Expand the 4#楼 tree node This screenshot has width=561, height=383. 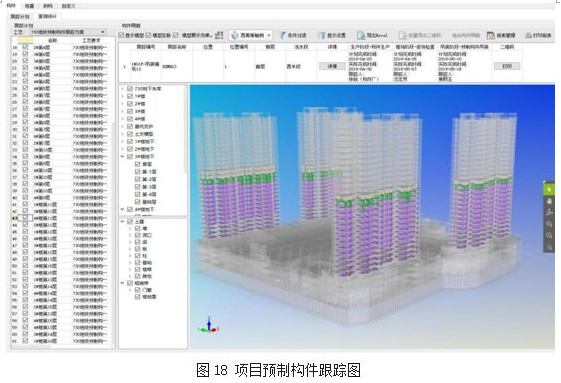pos(123,119)
